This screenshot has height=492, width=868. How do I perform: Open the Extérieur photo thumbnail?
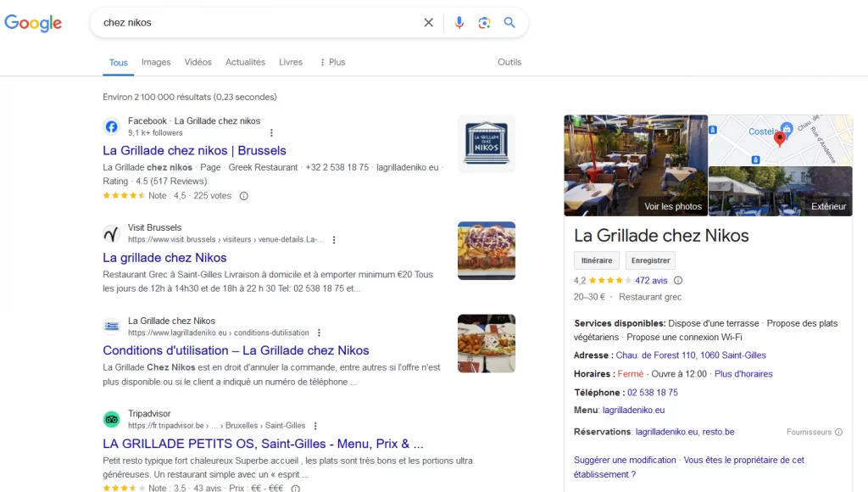(x=781, y=191)
